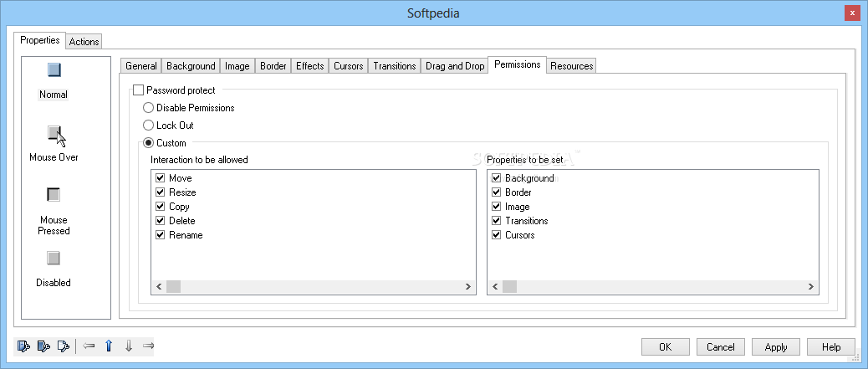Image resolution: width=868 pixels, height=369 pixels.
Task: Toggle Cursors in Properties to be set
Action: [497, 235]
